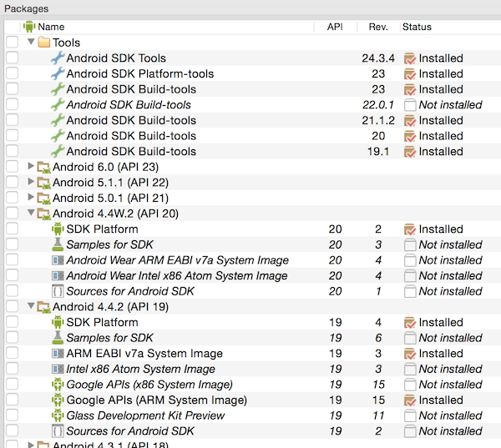Select the Android SDK Platform-tools row text
The width and height of the screenshot is (501, 448).
[140, 73]
